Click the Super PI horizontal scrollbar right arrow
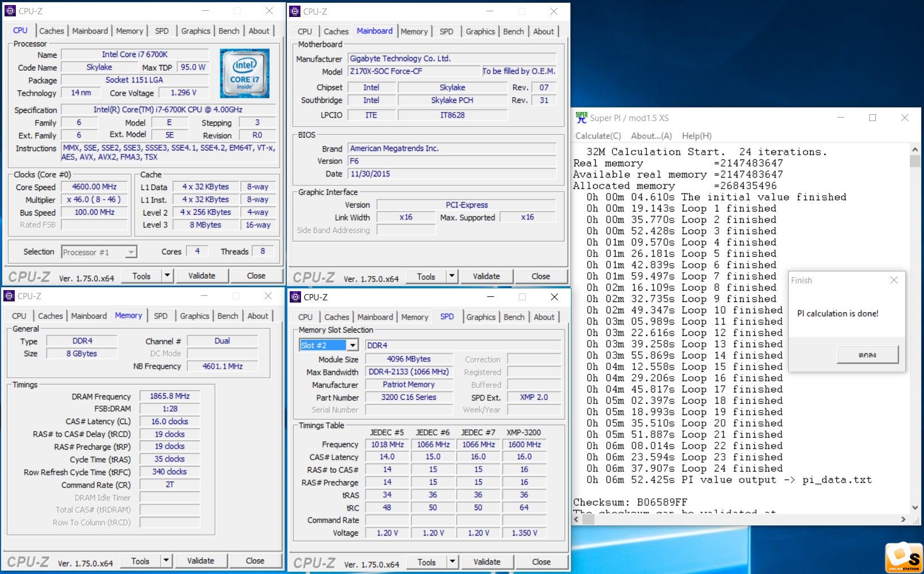 904,519
